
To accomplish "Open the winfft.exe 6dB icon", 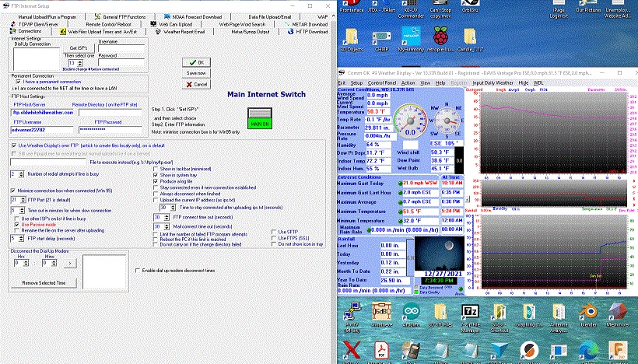I will 381,315.
